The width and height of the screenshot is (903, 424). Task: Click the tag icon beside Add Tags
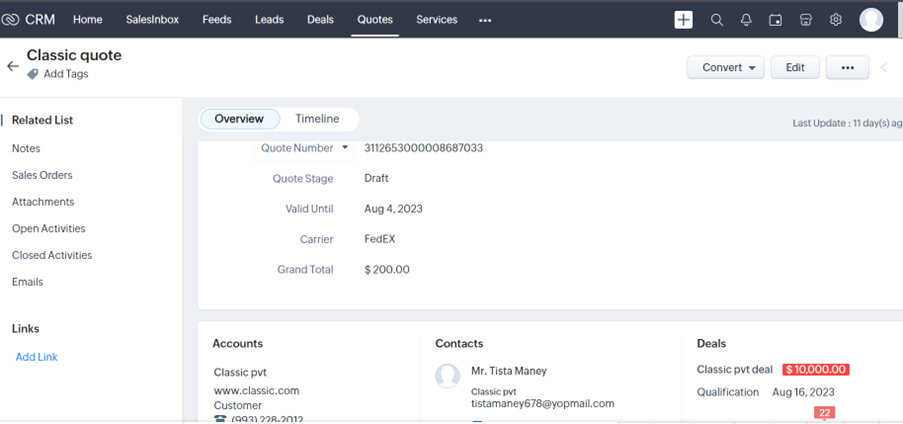tap(33, 74)
